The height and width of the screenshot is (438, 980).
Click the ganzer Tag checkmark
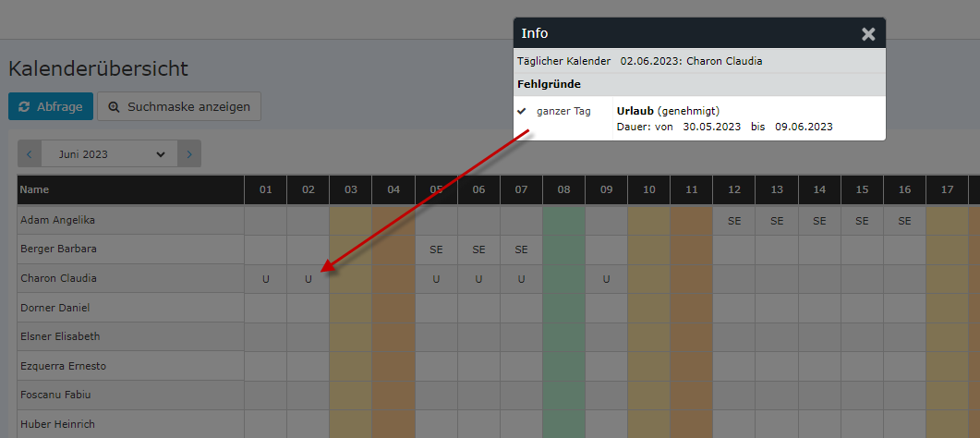coord(522,111)
